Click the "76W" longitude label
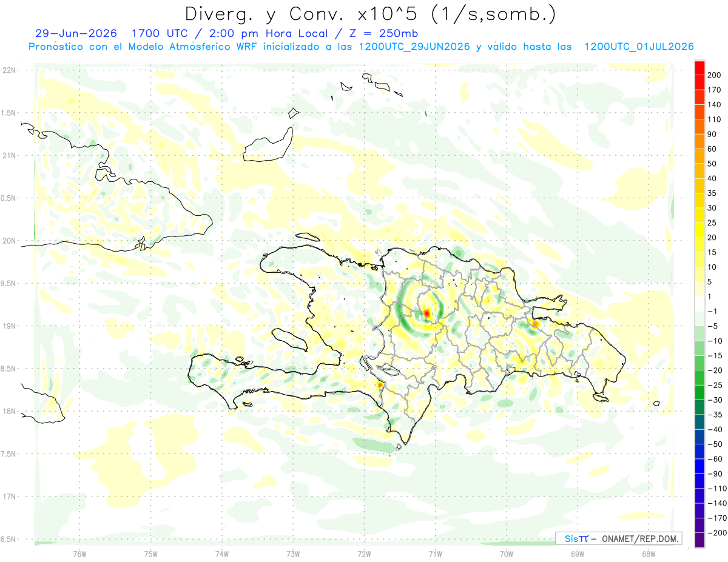The width and height of the screenshot is (728, 562). 79,554
